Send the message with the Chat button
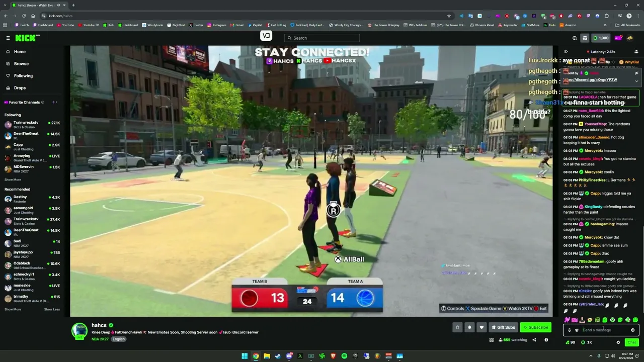Viewport: 644px width, 362px height. pos(632,342)
